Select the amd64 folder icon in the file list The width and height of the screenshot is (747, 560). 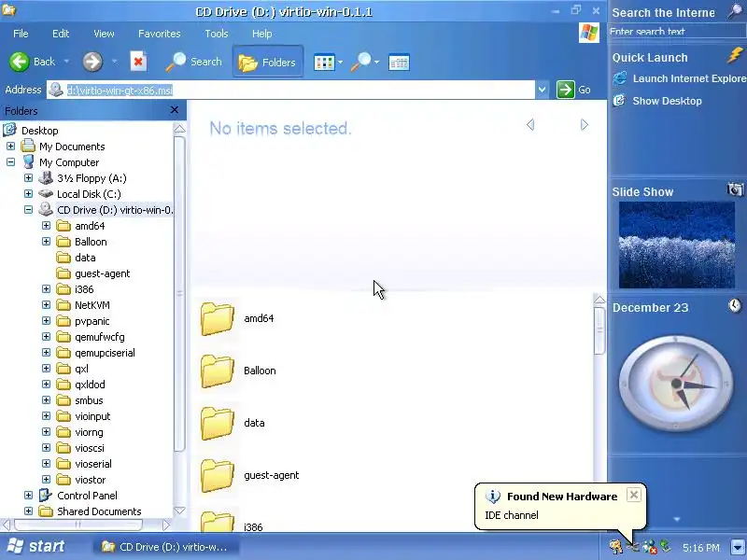point(218,318)
